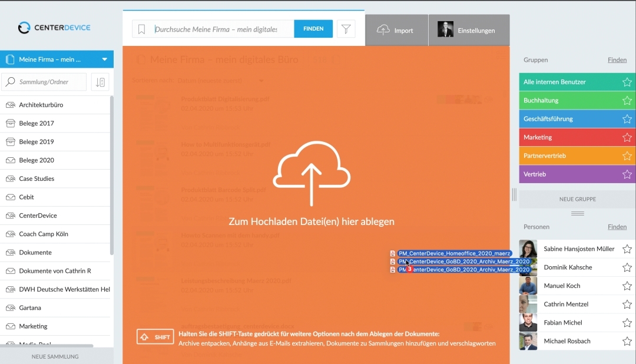The height and width of the screenshot is (364, 636).
Task: Select the Vertrieb group
Action: point(577,174)
